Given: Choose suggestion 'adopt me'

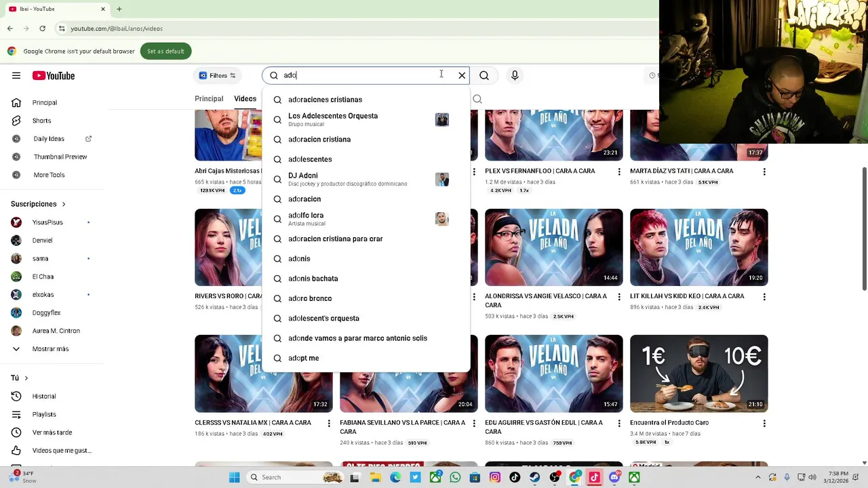Looking at the screenshot, I should [366, 358].
